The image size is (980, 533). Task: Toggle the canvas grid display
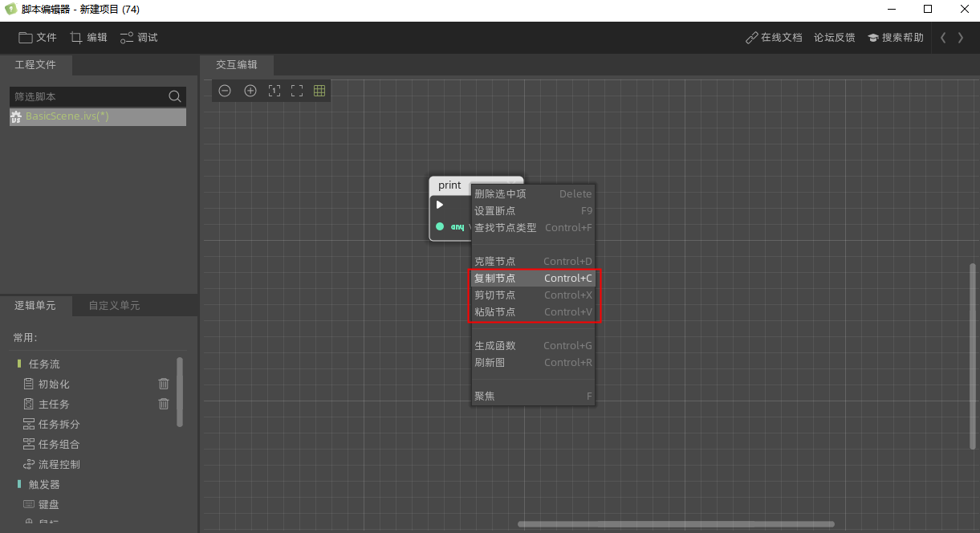click(319, 91)
